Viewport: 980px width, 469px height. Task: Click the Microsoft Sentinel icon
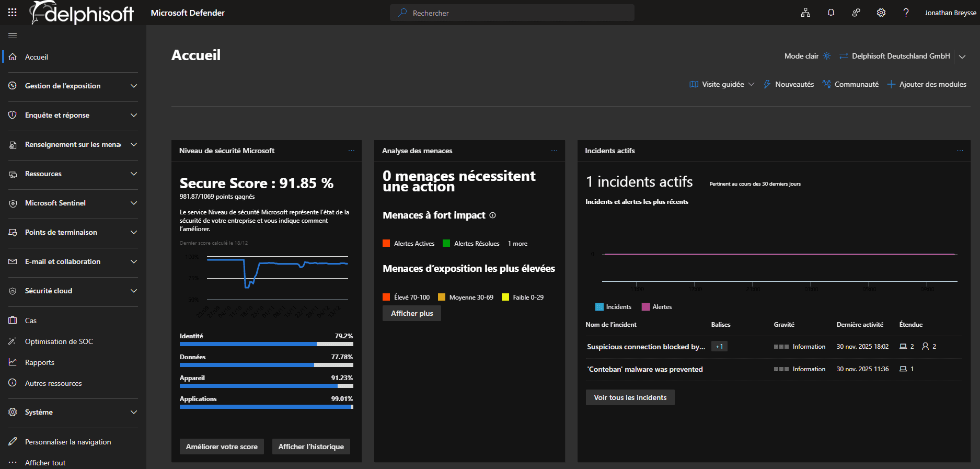(13, 203)
